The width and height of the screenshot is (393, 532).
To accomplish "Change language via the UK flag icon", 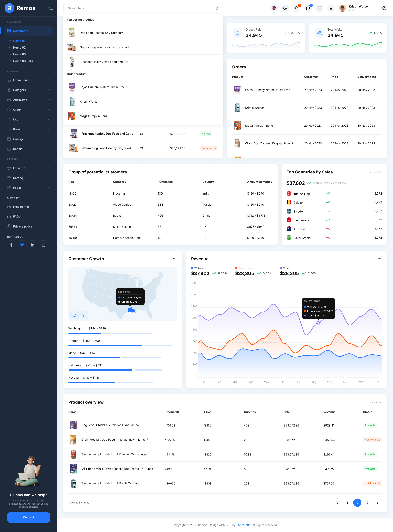I will pyautogui.click(x=274, y=8).
